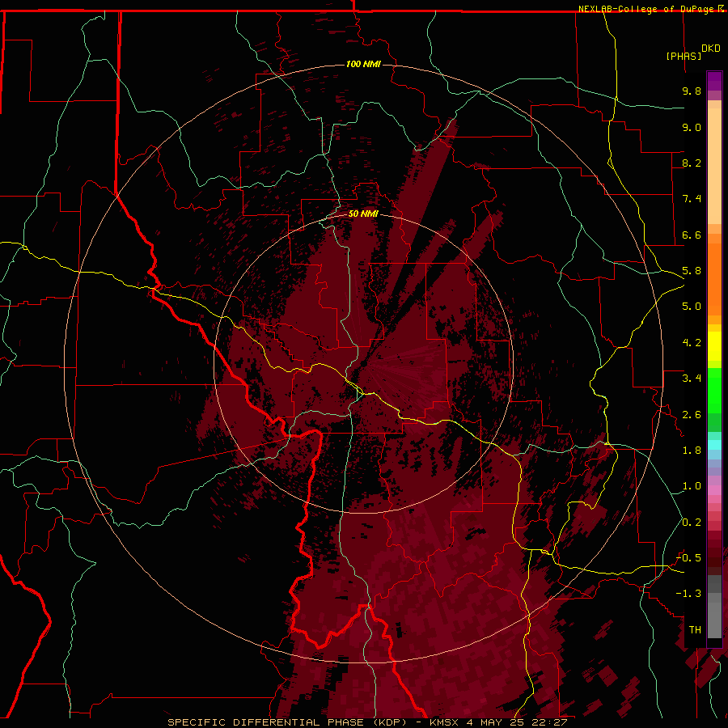The image size is (728, 728).
Task: Pick the cyan segment of the color scale
Action: [714, 445]
